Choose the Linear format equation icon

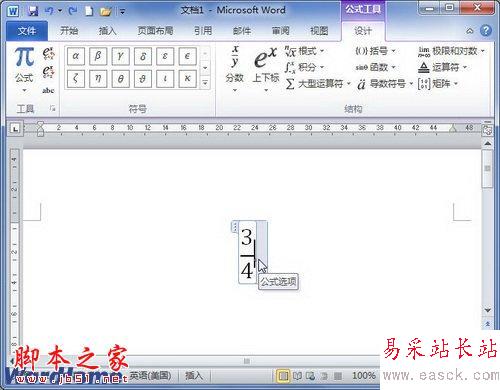(x=48, y=72)
